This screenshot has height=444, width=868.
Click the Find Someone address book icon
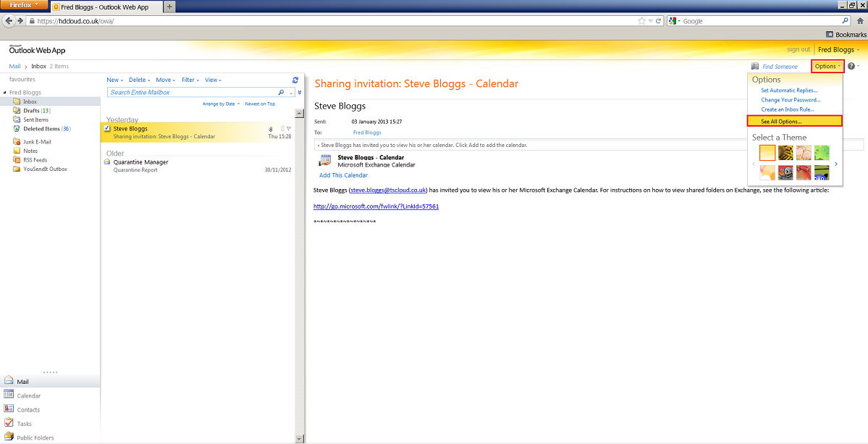point(755,67)
